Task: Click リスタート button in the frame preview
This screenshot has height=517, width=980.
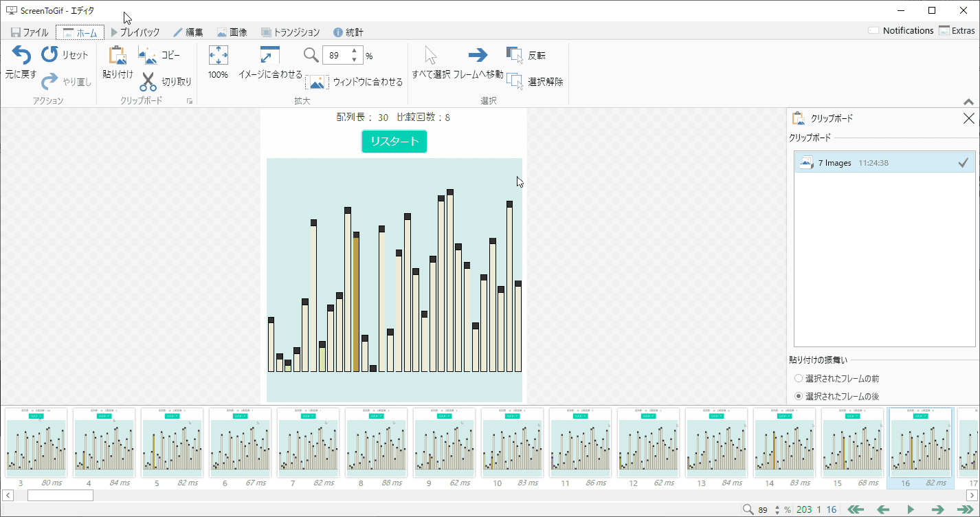Action: (x=394, y=142)
